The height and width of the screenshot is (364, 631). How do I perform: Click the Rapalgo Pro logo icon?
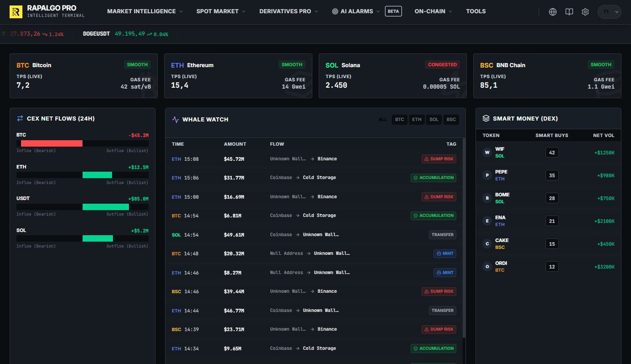pos(16,12)
